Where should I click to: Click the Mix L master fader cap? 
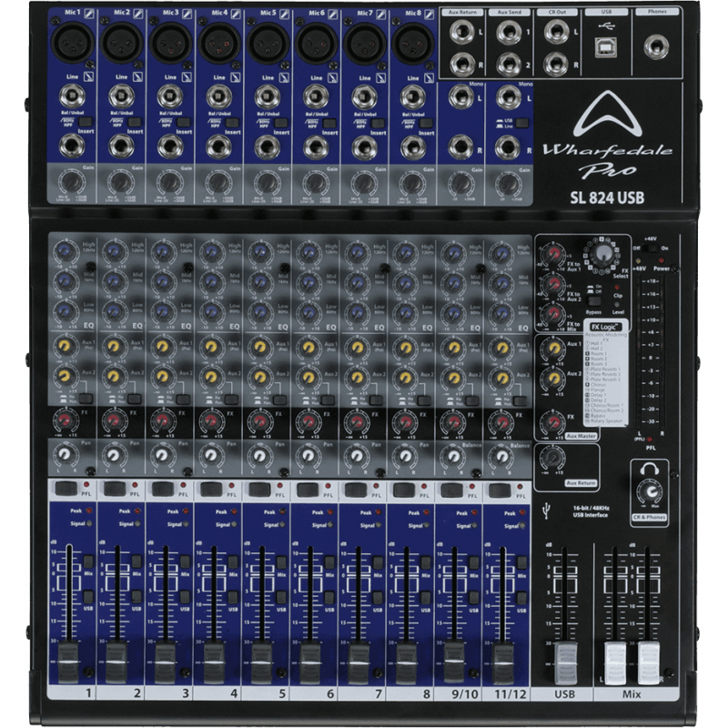click(615, 664)
